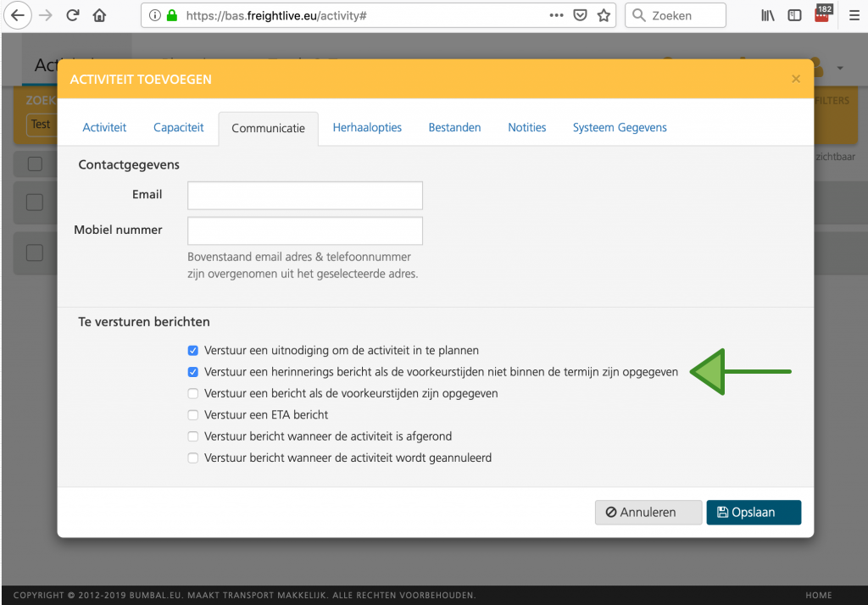Switch to the Capaciteit tab
The image size is (868, 605).
pos(178,128)
